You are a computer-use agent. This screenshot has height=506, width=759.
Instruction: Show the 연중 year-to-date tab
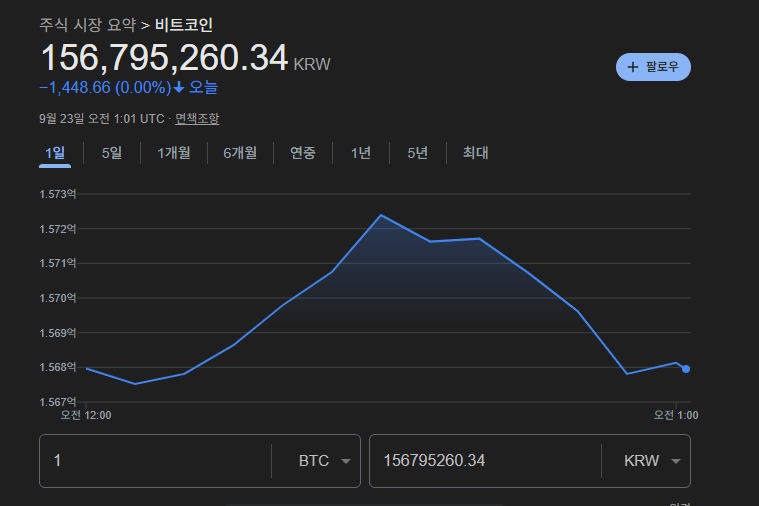point(303,153)
